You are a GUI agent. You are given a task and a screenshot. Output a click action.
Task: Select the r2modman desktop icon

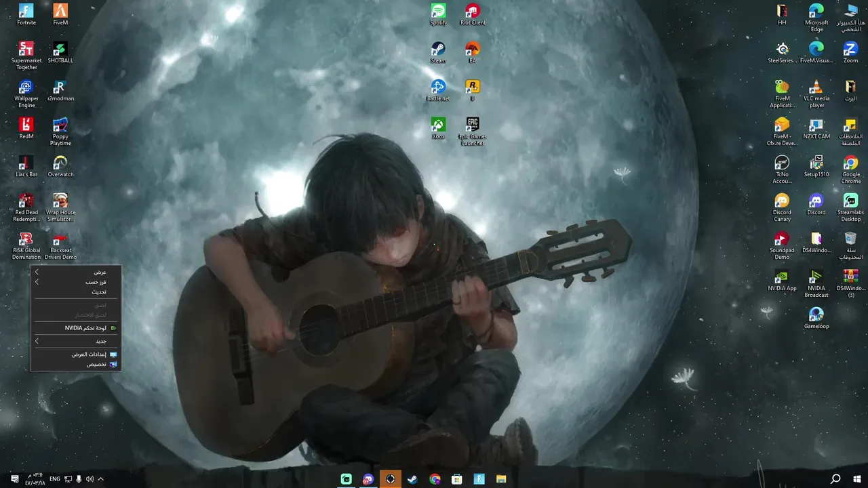(60, 90)
